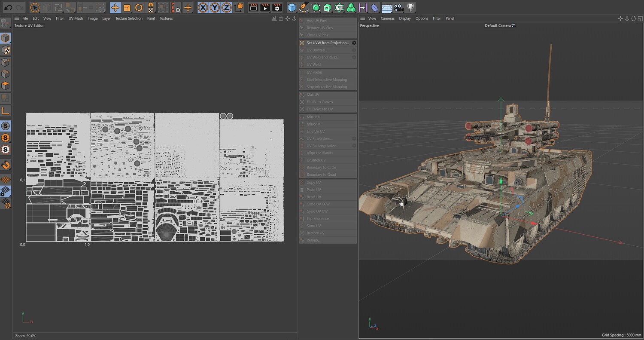Click the UV editor lock icon

(x=281, y=18)
